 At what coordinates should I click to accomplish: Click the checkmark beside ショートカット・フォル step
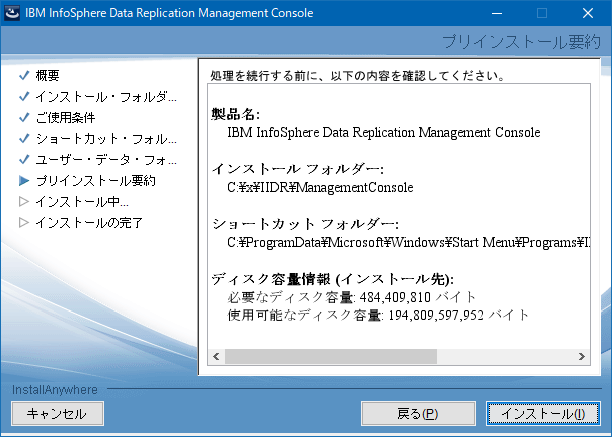coord(24,139)
